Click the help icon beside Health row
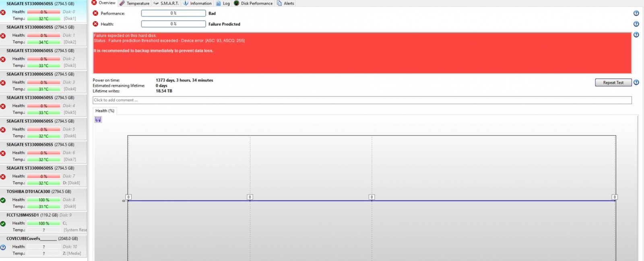This screenshot has width=644, height=261. (x=636, y=24)
